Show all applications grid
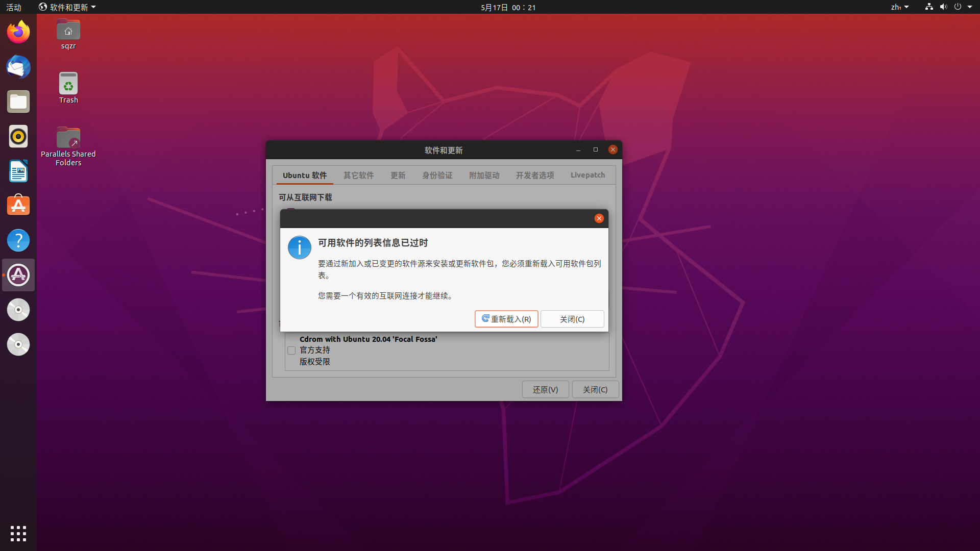 click(x=18, y=534)
